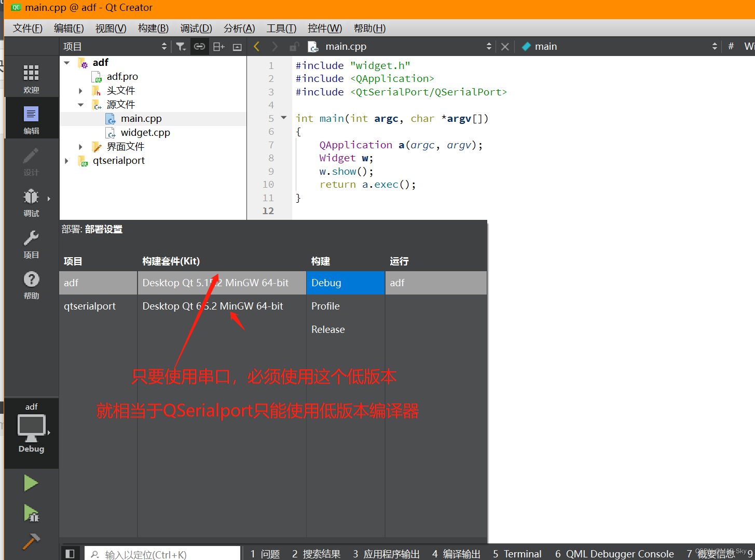This screenshot has height=560, width=755.
Task: Open the 工具(T) menu
Action: (x=281, y=29)
